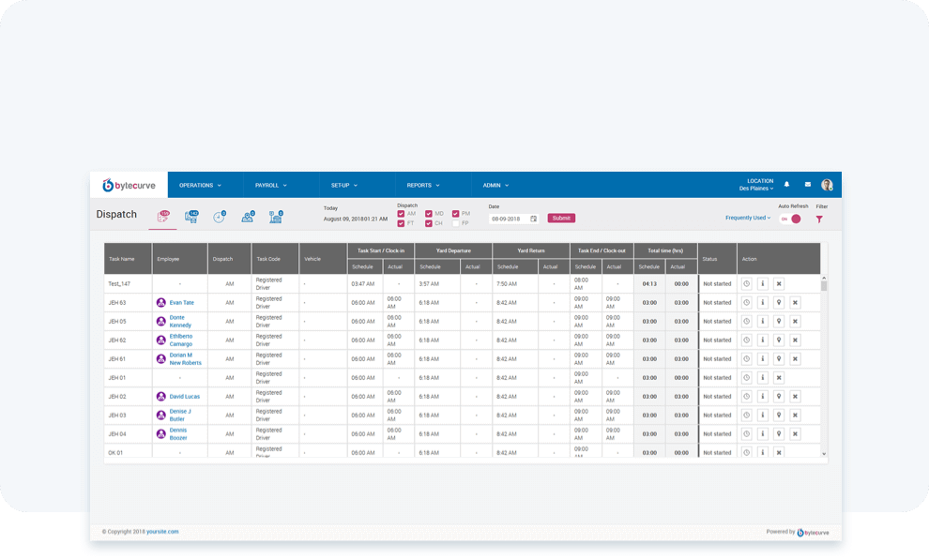Click clock icon in Test_147 row
This screenshot has height=560, width=929.
click(x=747, y=283)
